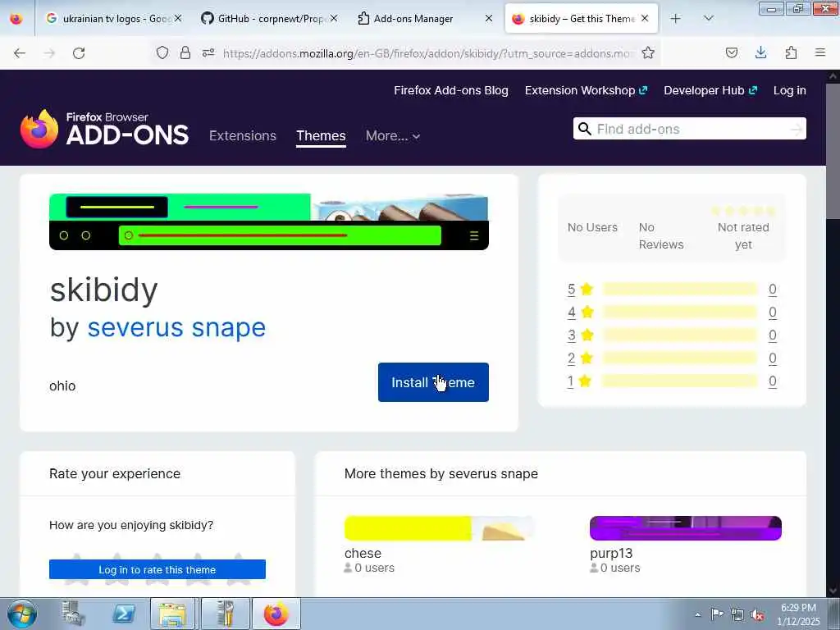Open the severus snape author link

176,327
